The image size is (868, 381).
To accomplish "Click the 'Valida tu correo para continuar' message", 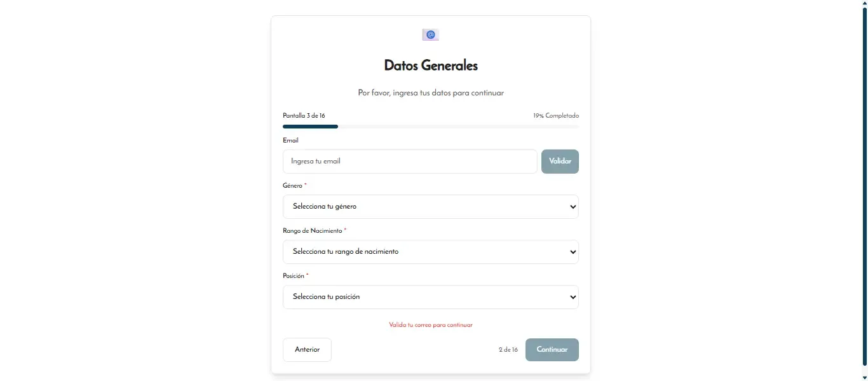I will point(430,324).
